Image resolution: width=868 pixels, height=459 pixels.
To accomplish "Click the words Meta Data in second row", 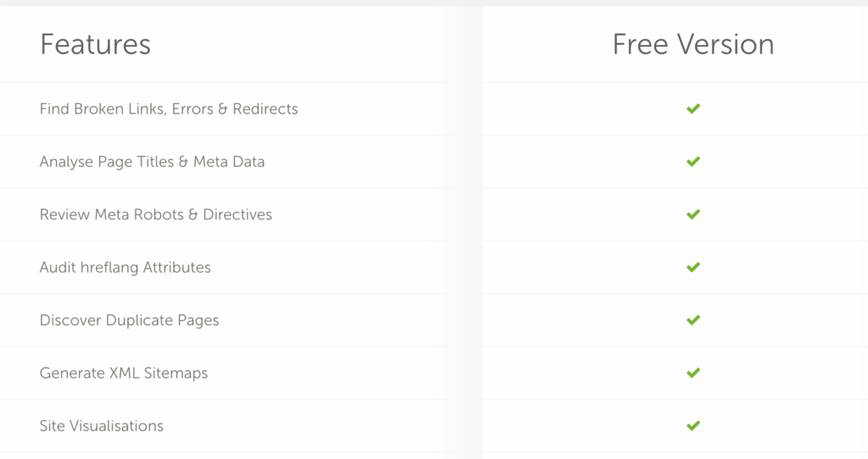I will 229,162.
